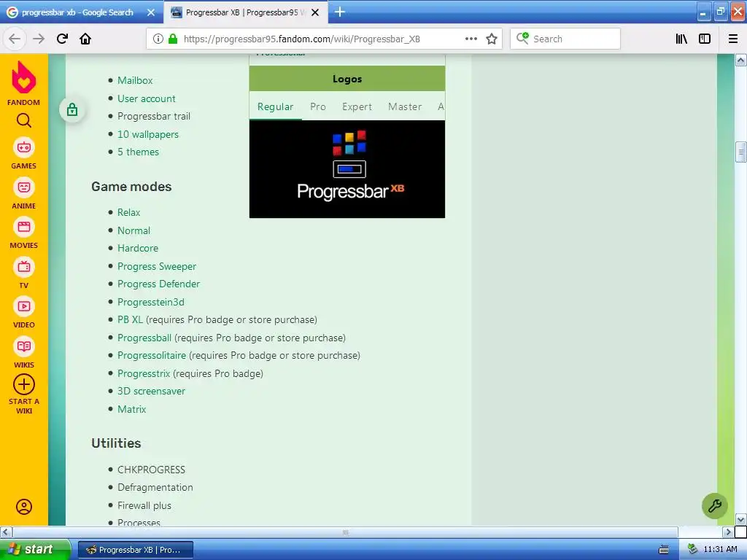Screen dimensions: 747x560
Task: Open the Progressolitaire link
Action: coord(152,355)
